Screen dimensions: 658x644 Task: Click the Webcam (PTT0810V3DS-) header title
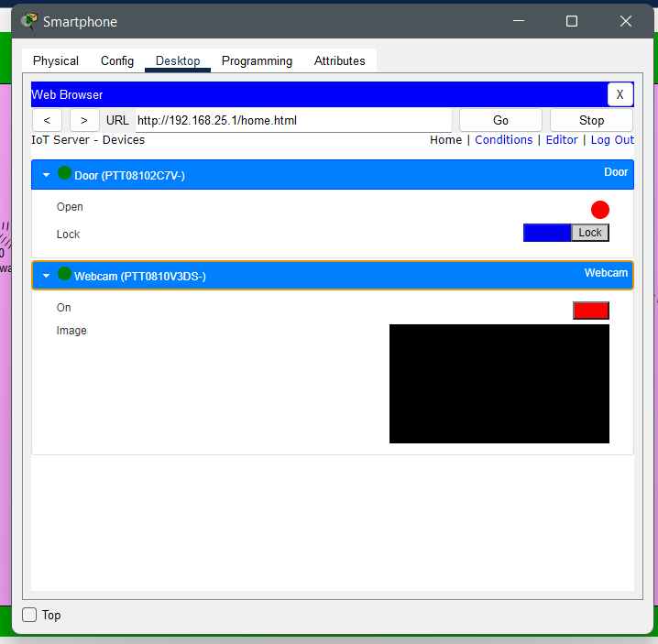click(140, 276)
